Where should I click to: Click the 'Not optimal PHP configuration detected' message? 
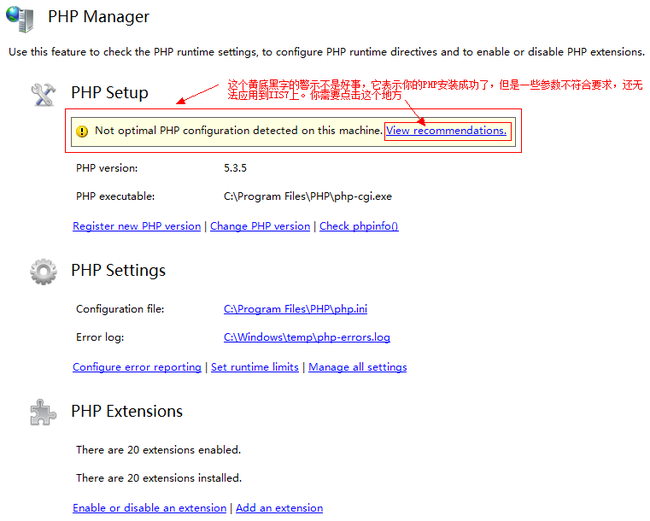239,131
